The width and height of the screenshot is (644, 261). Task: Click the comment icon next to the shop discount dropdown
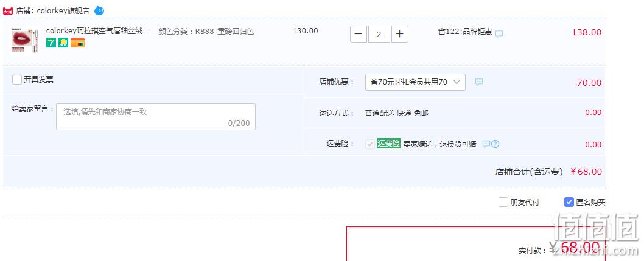(x=479, y=82)
